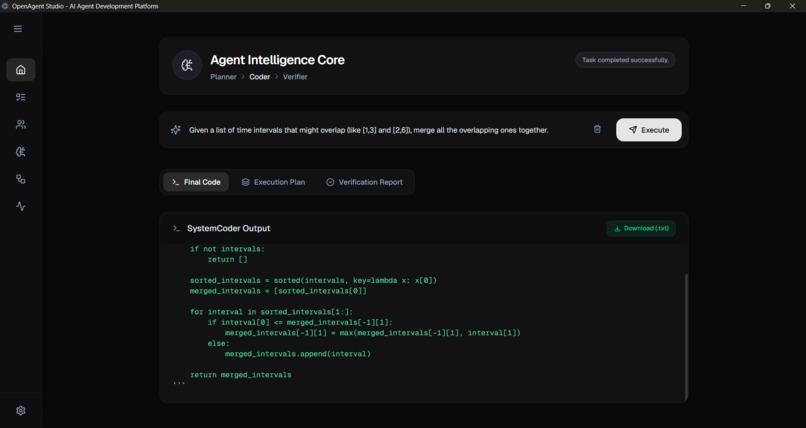The height and width of the screenshot is (428, 806).
Task: Open the hamburger menu icon
Action: [x=18, y=29]
